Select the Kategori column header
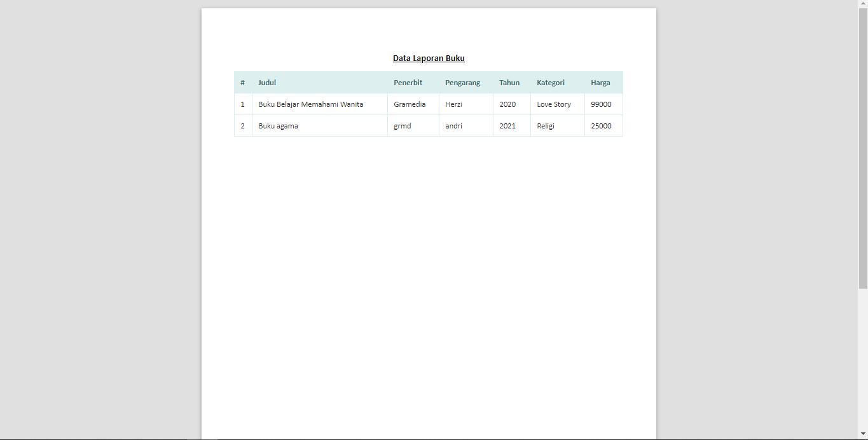The width and height of the screenshot is (868, 440). coord(549,82)
